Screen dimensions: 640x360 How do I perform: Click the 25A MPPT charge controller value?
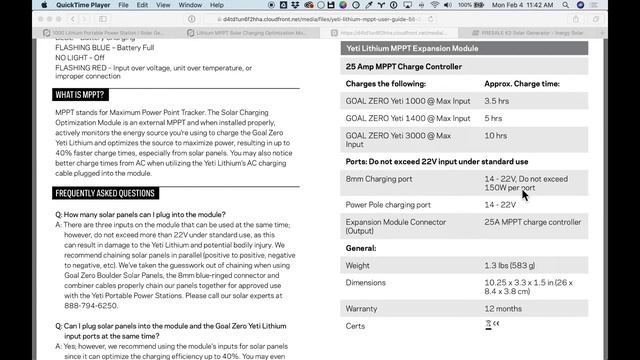pos(532,222)
